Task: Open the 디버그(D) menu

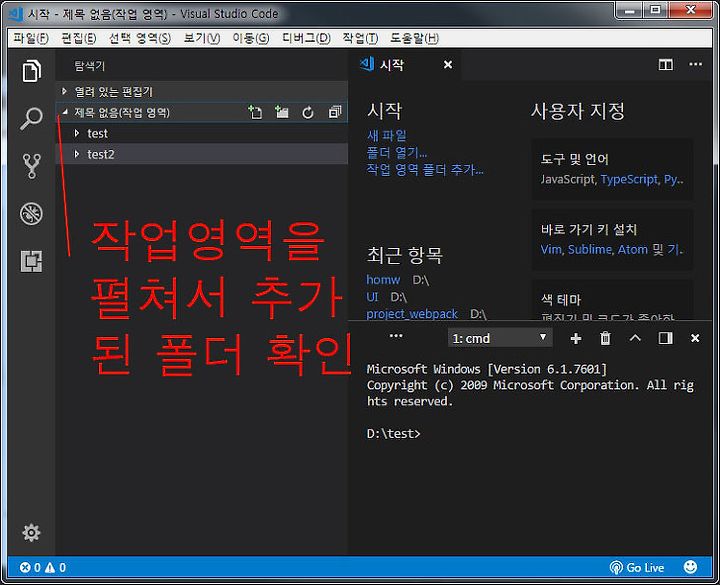Action: (306, 38)
